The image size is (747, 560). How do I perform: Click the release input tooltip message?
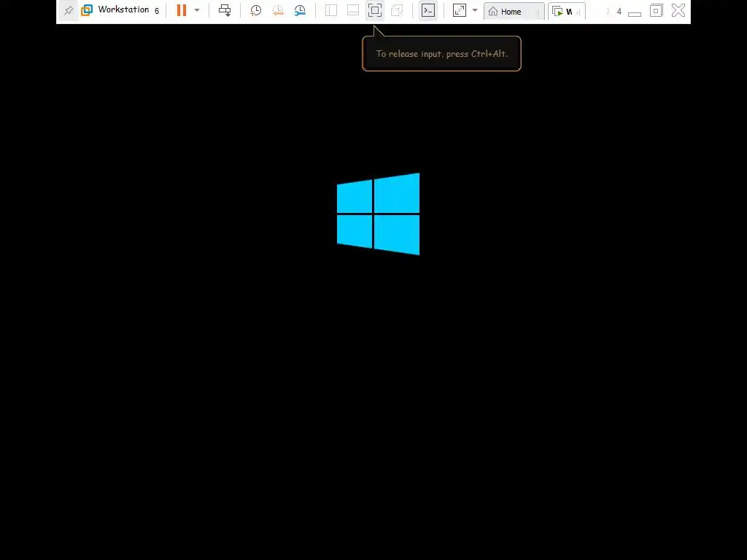[441, 54]
